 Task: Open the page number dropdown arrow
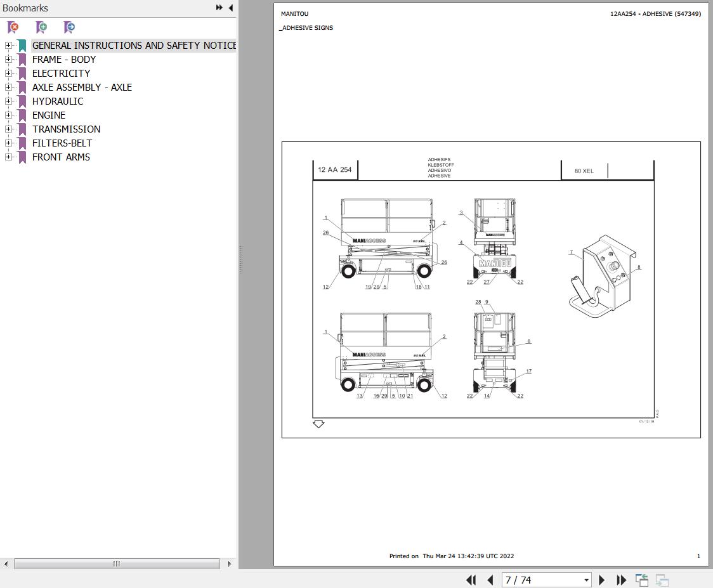pyautogui.click(x=586, y=580)
